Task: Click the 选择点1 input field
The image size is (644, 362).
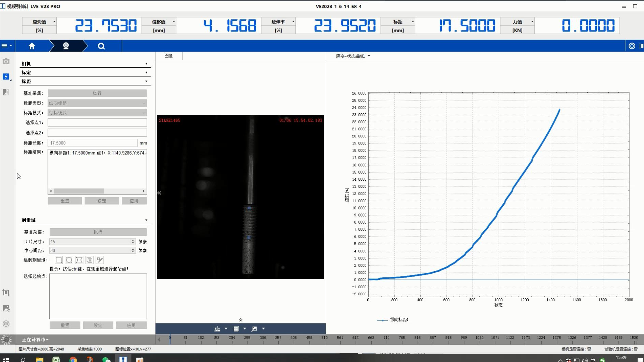Action: tap(97, 123)
